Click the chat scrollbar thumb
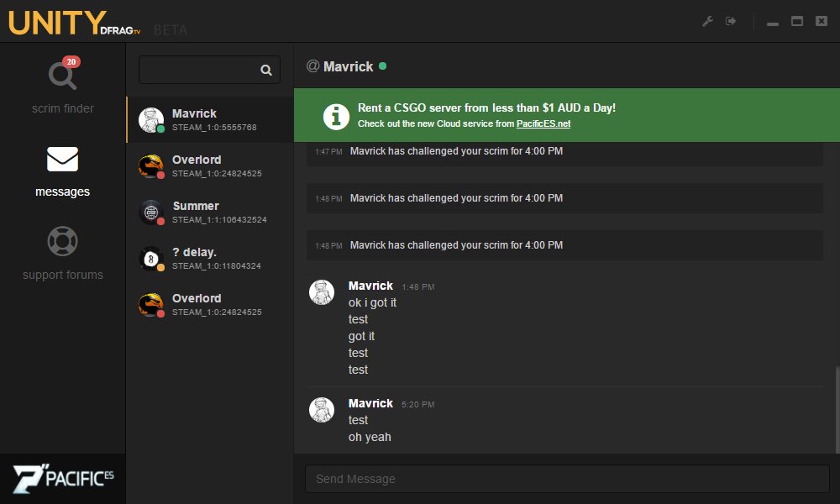This screenshot has width=840, height=504. [x=837, y=410]
